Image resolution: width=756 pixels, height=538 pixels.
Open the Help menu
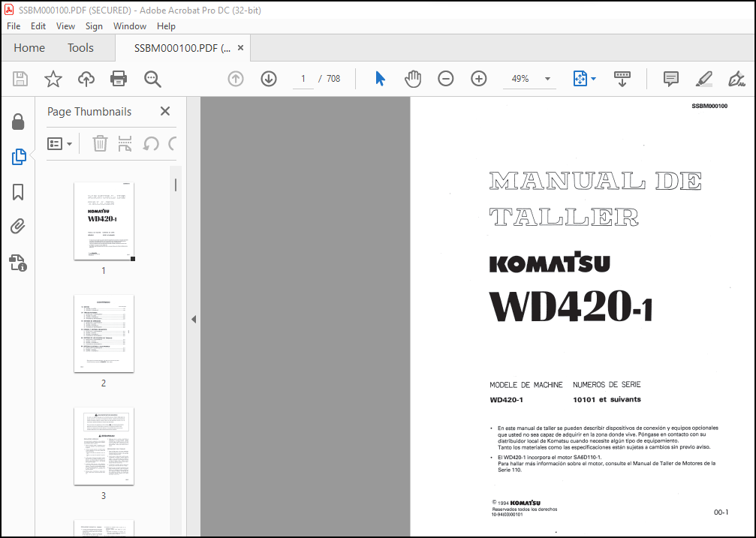(166, 26)
